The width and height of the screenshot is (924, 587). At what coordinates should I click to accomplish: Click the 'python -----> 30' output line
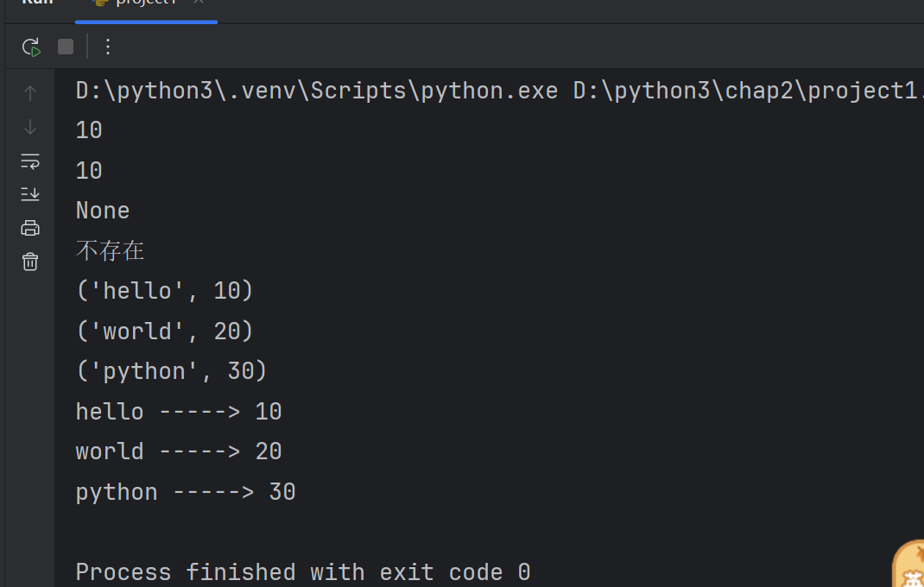(185, 492)
